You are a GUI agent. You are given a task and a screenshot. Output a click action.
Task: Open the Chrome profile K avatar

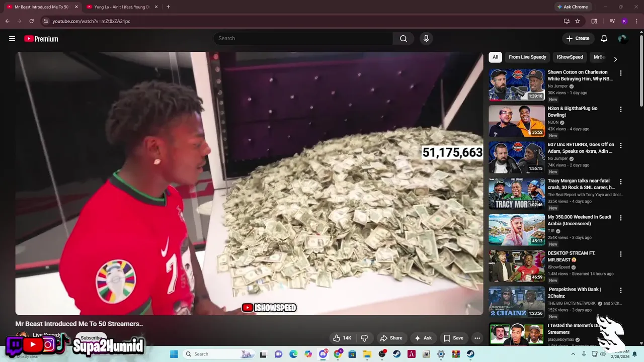(624, 21)
